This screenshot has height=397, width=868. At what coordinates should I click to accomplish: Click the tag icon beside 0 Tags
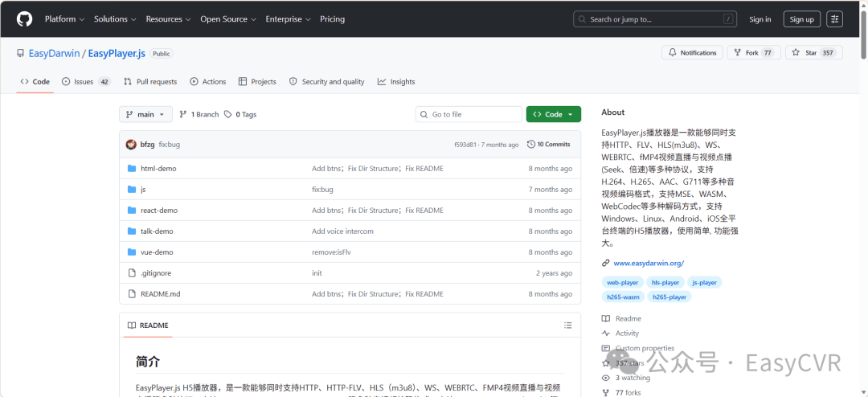pyautogui.click(x=228, y=115)
